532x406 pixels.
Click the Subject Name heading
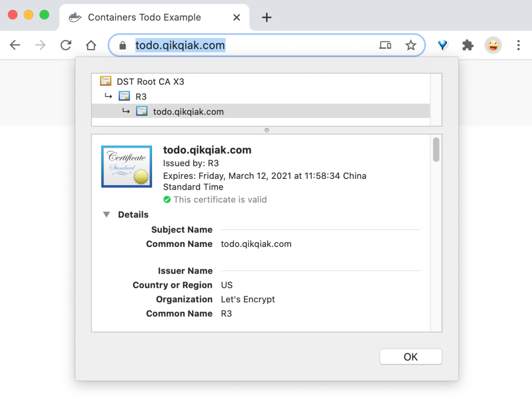click(182, 230)
